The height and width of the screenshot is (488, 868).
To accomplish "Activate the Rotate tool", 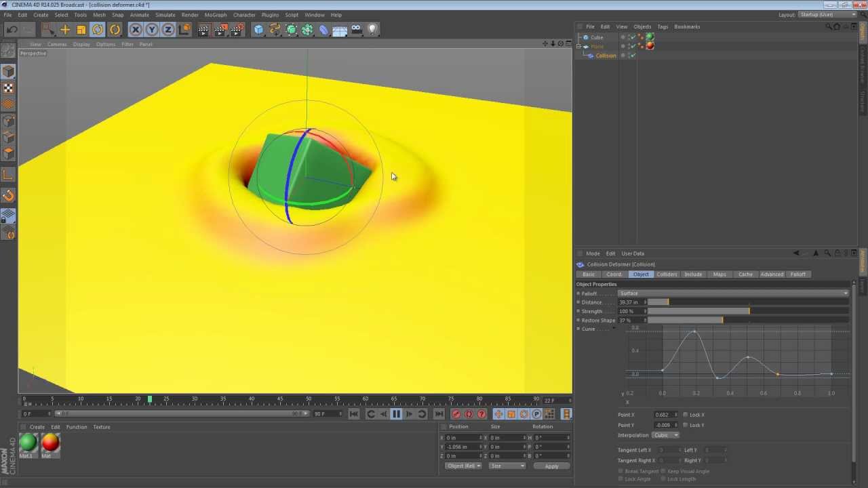I will 98,29.
